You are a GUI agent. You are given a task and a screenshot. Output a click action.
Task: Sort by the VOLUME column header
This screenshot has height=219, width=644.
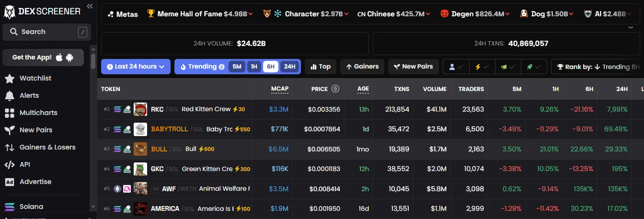(x=435, y=89)
